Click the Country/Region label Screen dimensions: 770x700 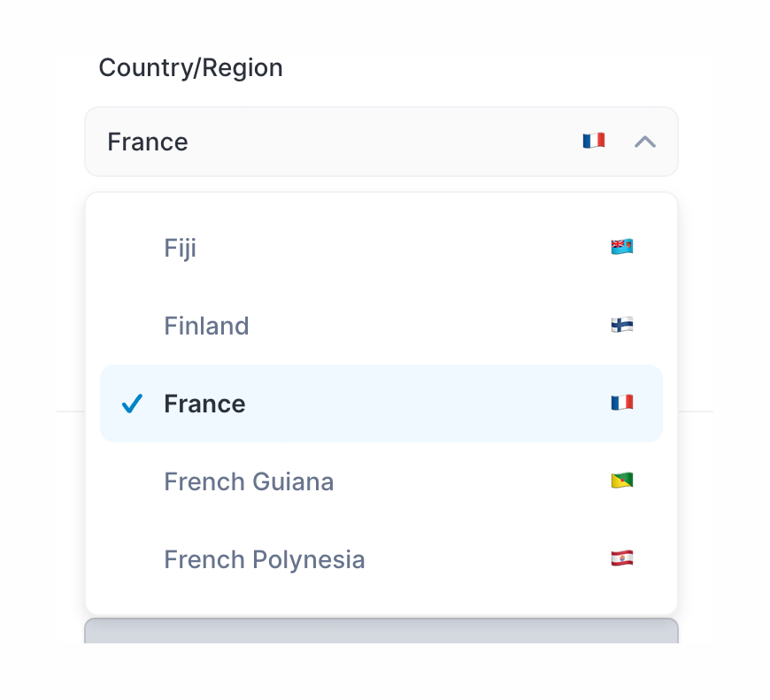[191, 67]
